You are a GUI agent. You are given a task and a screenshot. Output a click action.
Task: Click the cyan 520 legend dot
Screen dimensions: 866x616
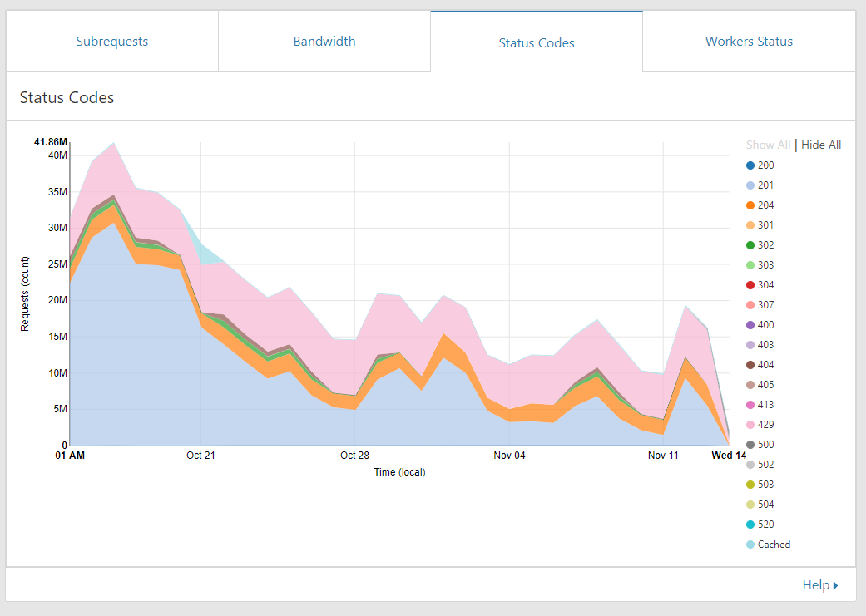(750, 525)
